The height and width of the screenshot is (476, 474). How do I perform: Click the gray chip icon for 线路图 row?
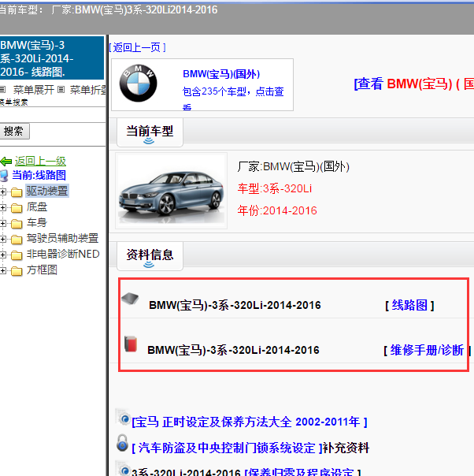coord(130,299)
